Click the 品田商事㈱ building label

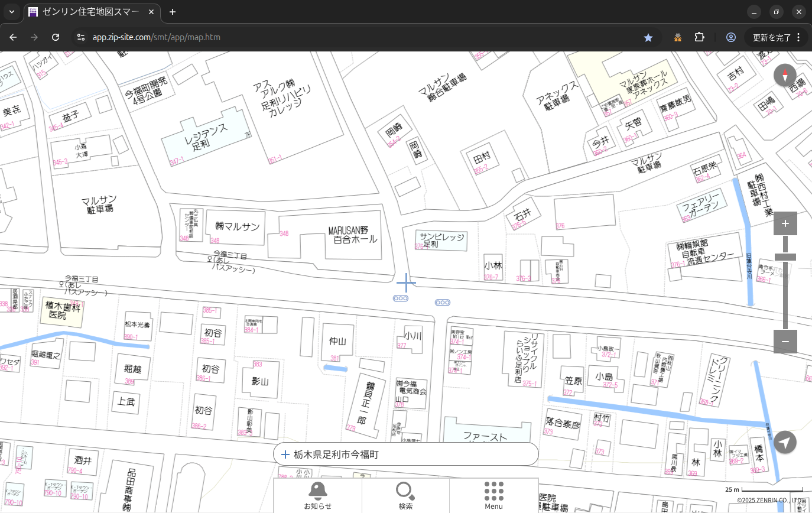(128, 490)
